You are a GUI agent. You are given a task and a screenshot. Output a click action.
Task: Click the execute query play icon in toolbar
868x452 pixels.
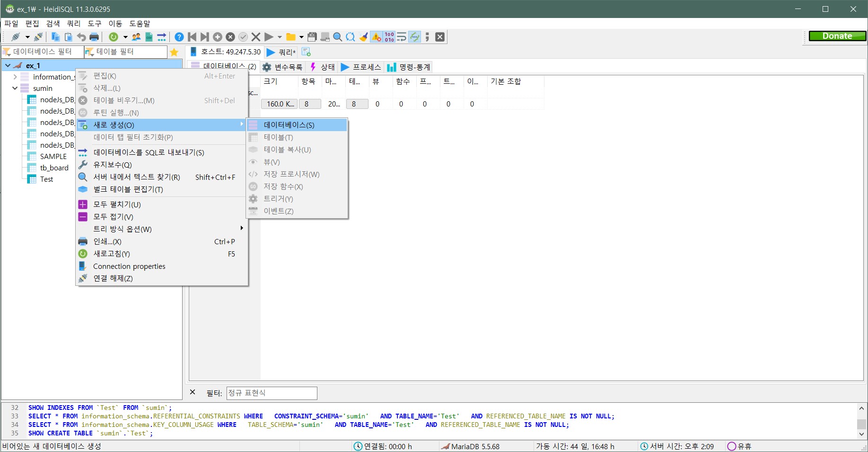[x=269, y=37]
